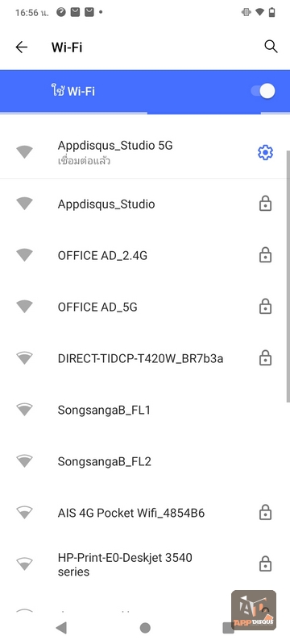
Task: Turn off the ใช้ Wi-Fi switch
Action: (x=263, y=91)
